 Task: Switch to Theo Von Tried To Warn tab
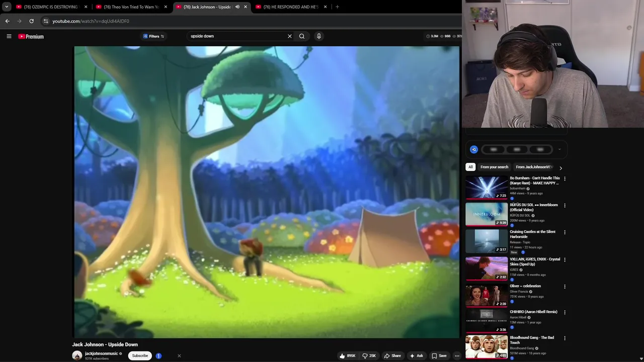(131, 7)
